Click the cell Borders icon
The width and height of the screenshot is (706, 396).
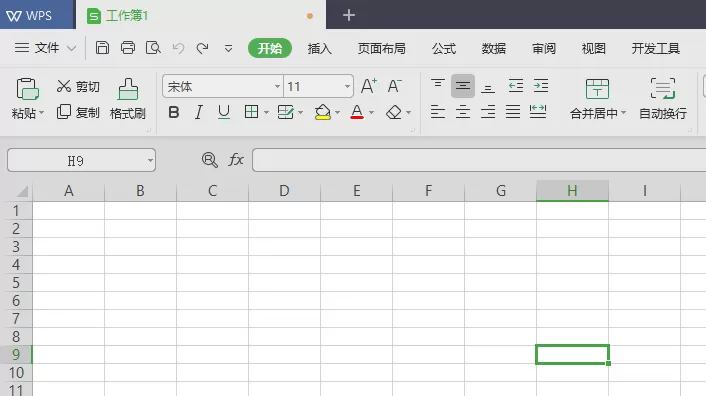click(x=251, y=112)
